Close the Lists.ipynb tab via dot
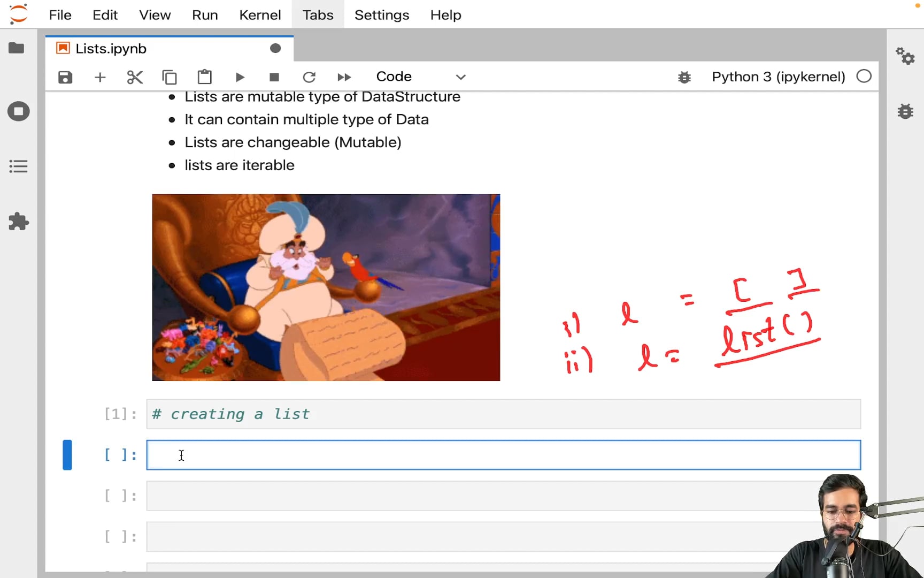The width and height of the screenshot is (924, 578). (x=275, y=49)
